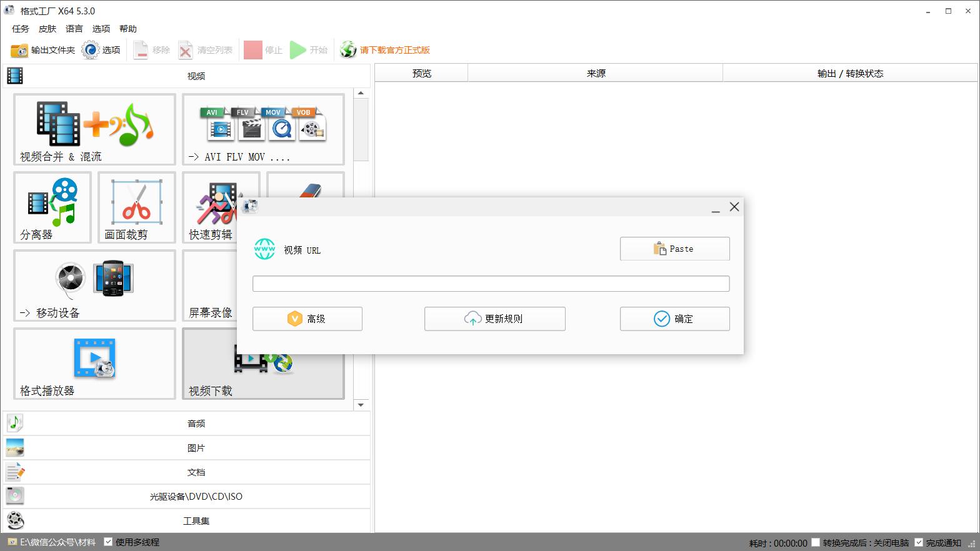Click the 高级 button
Screen dimensions: 980x551
307,319
